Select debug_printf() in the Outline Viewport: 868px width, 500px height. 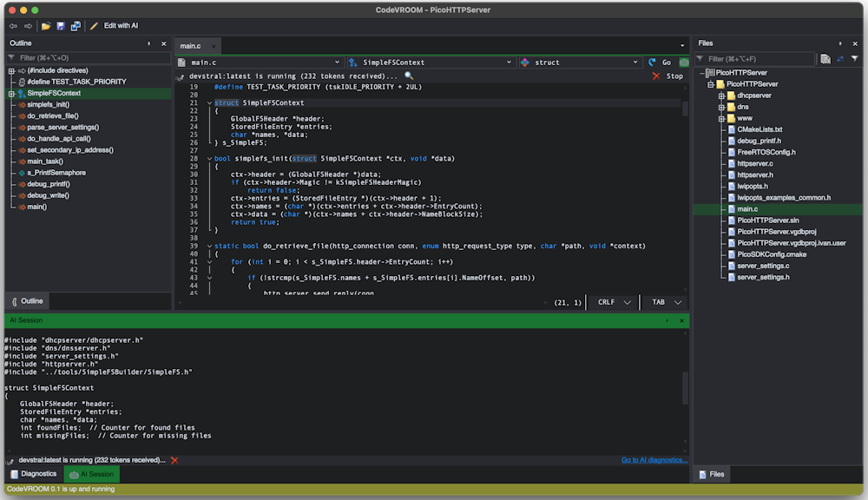49,184
